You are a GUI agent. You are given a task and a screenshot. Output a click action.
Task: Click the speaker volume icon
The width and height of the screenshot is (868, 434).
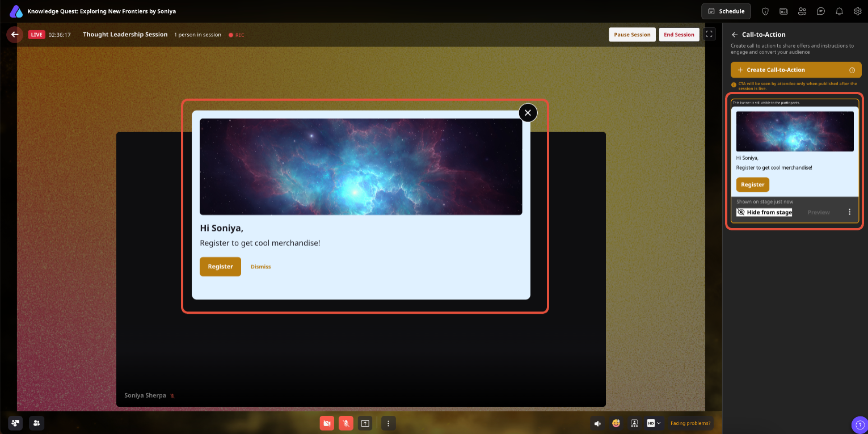[597, 423]
